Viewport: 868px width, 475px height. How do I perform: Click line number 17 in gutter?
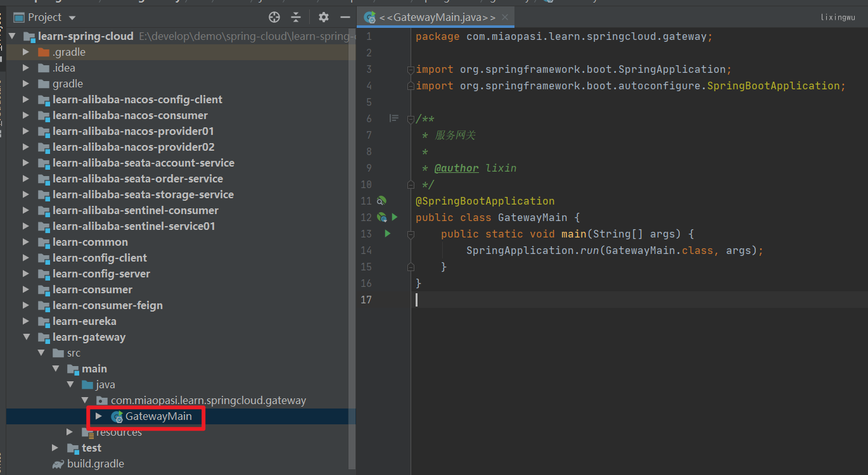coord(366,300)
